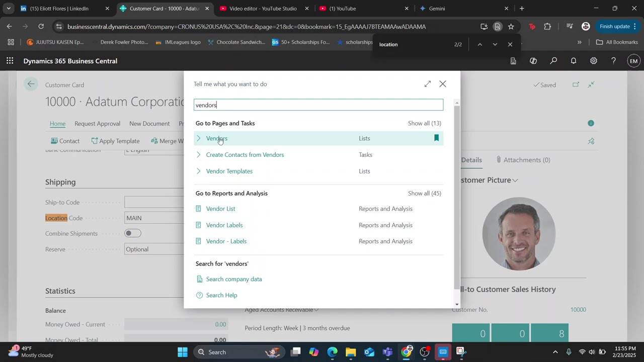Go back from Customer Card
Image resolution: width=644 pixels, height=362 pixels.
click(31, 84)
